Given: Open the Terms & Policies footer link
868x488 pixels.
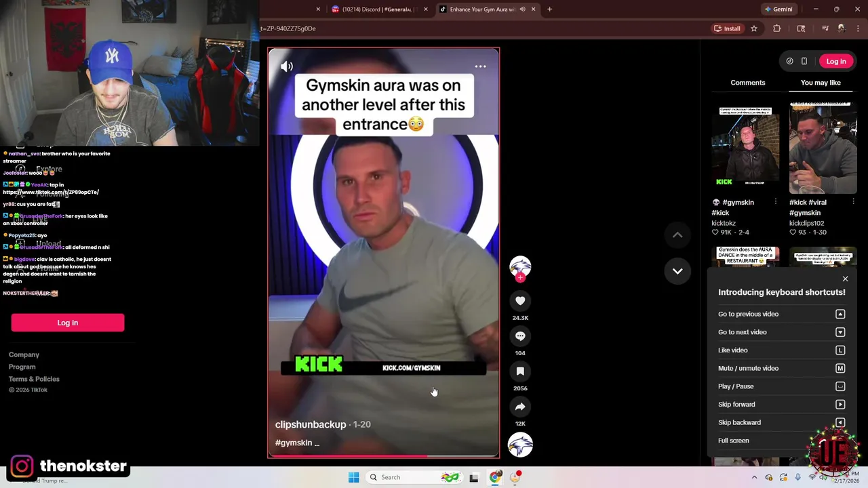Looking at the screenshot, I should (x=34, y=379).
